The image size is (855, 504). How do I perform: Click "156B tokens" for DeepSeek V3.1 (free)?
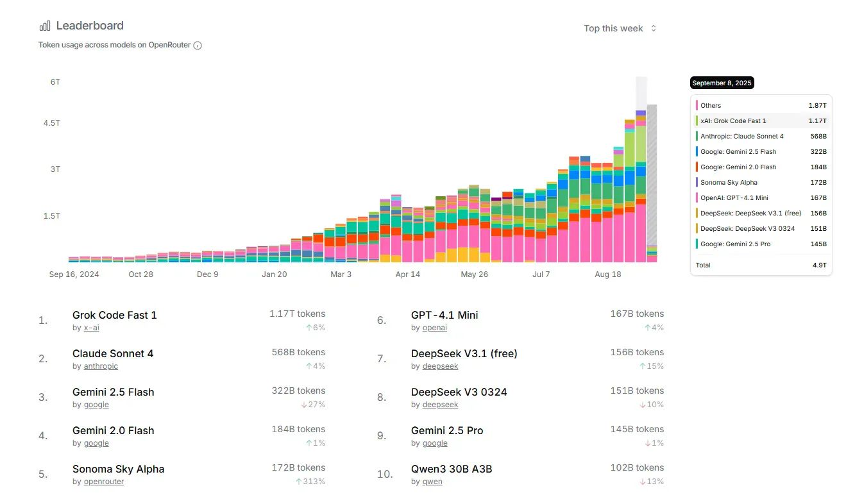(x=637, y=352)
